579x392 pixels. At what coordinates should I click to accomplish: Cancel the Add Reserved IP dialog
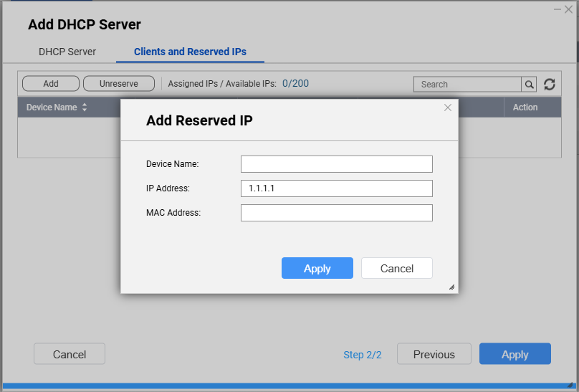click(x=396, y=268)
